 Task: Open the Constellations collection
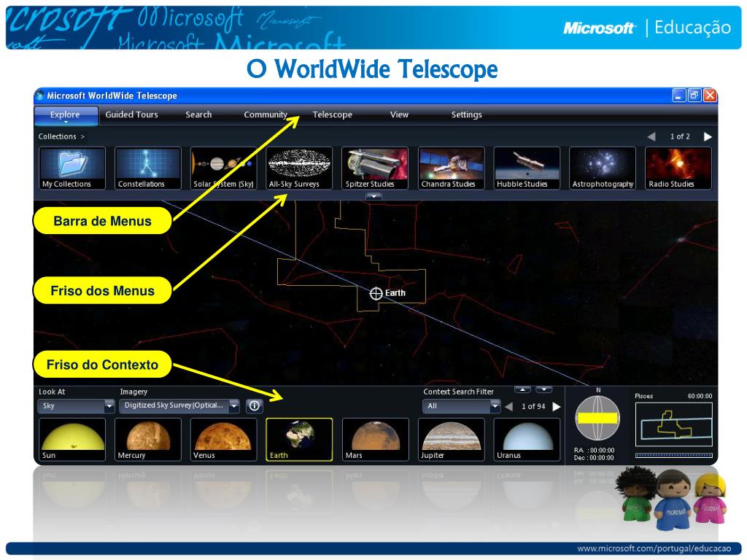[x=147, y=168]
